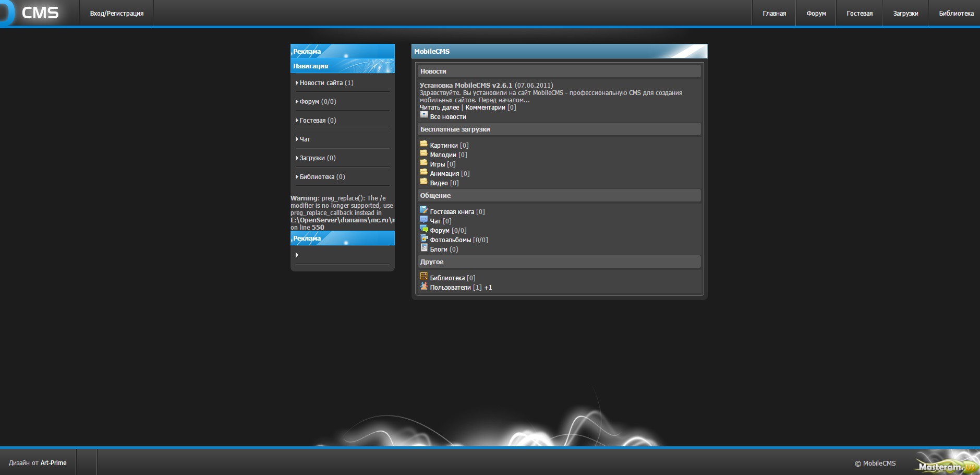Go to Главная in top navigation
This screenshot has height=475, width=980.
pos(774,14)
